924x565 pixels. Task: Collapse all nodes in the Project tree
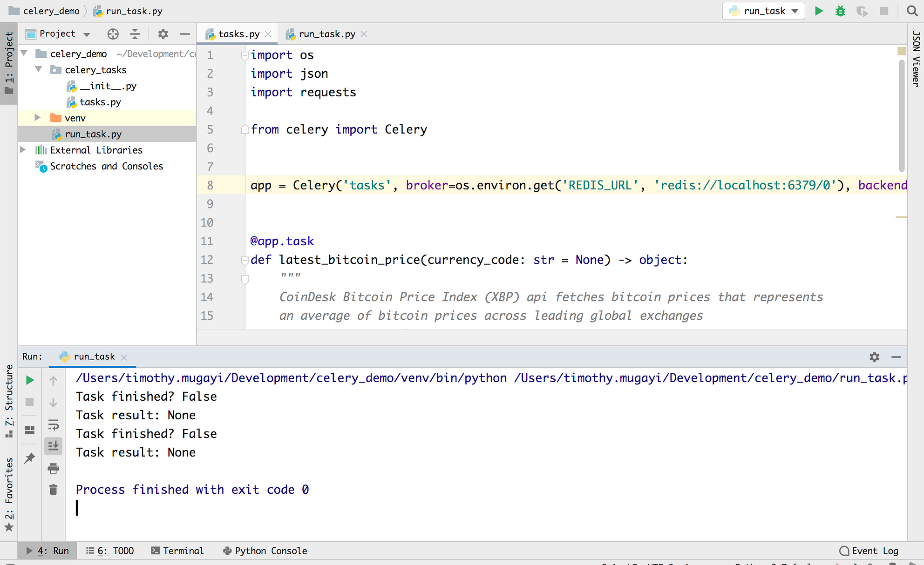coord(135,34)
